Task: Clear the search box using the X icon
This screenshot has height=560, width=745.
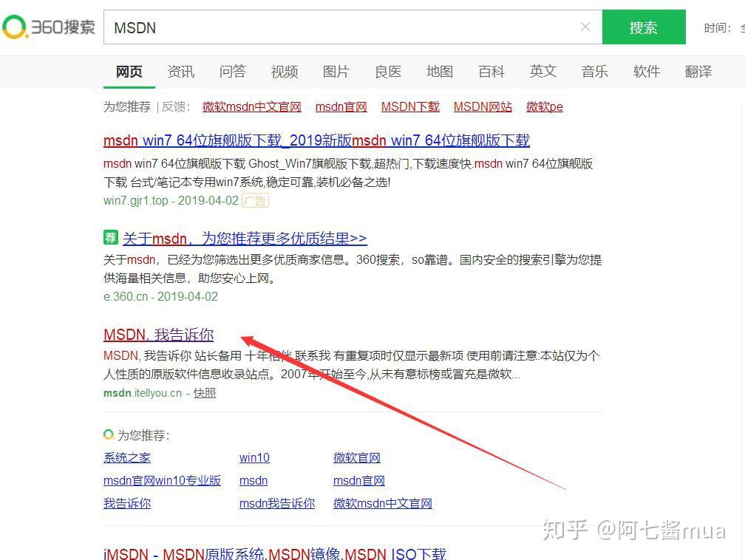Action: (585, 27)
